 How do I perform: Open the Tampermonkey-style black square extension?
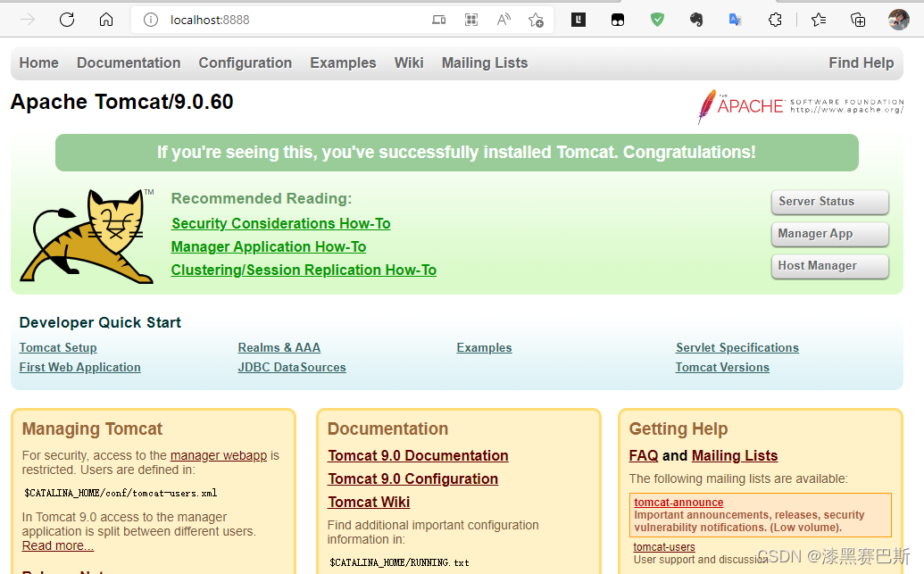pos(618,20)
